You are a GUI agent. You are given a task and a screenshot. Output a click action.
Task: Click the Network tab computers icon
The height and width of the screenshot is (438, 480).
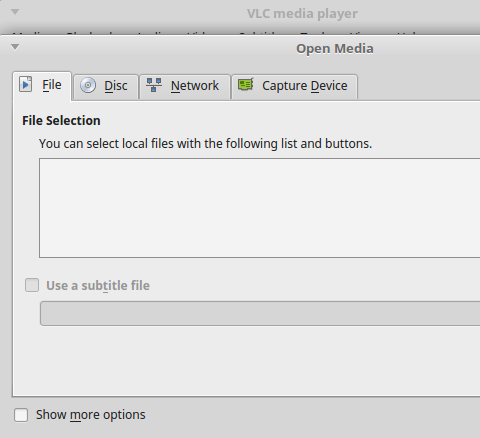(x=154, y=85)
